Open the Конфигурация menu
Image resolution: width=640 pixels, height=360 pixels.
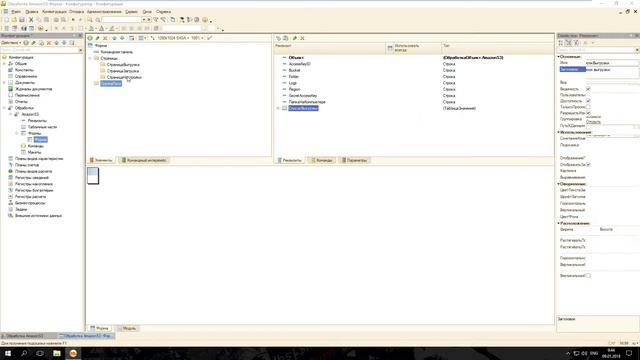coord(54,12)
